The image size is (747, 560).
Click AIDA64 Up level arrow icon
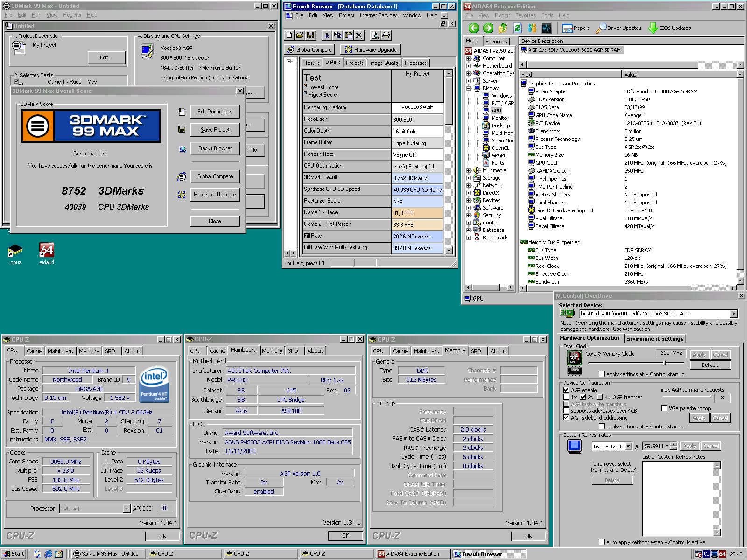(x=503, y=28)
